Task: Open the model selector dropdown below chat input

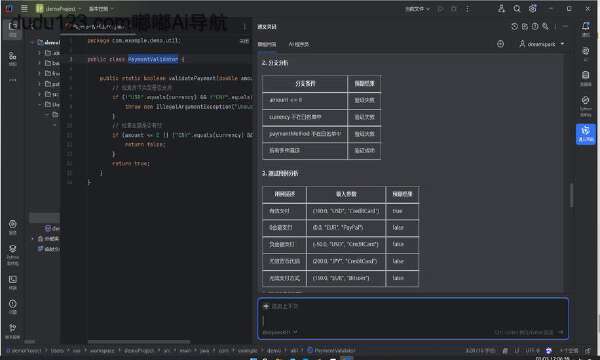Action: tap(280, 332)
